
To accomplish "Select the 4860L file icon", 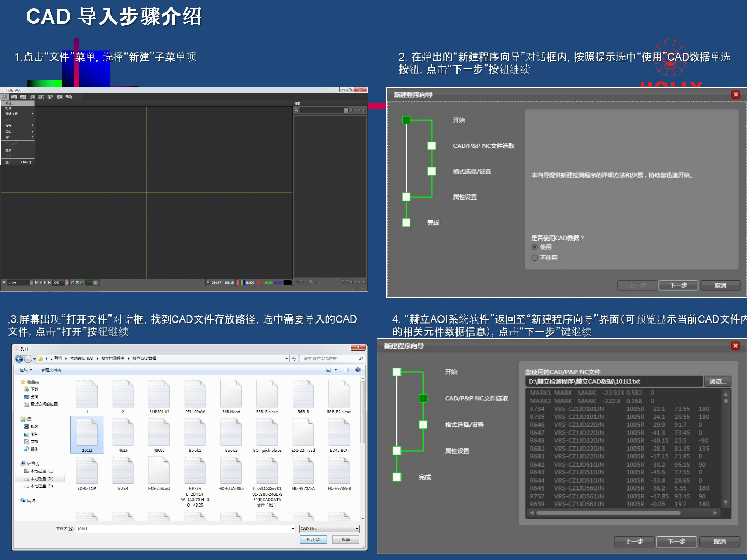I will (159, 432).
